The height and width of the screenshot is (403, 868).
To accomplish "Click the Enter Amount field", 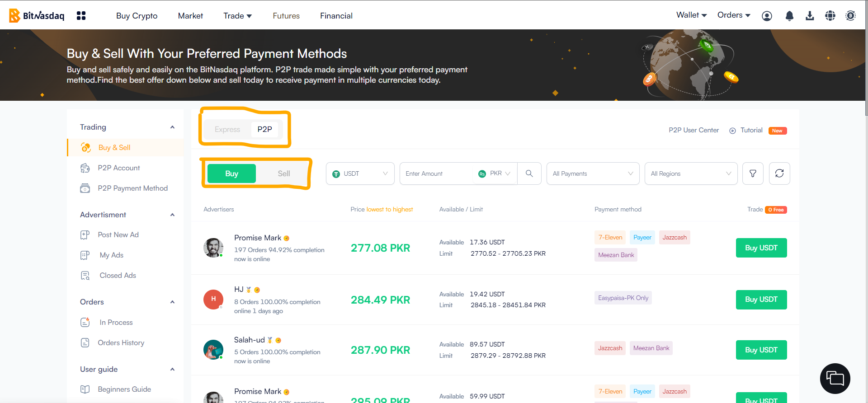I will [436, 173].
